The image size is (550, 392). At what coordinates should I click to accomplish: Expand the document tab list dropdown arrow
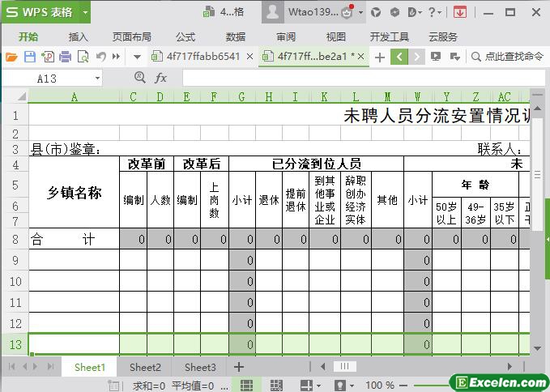(137, 57)
